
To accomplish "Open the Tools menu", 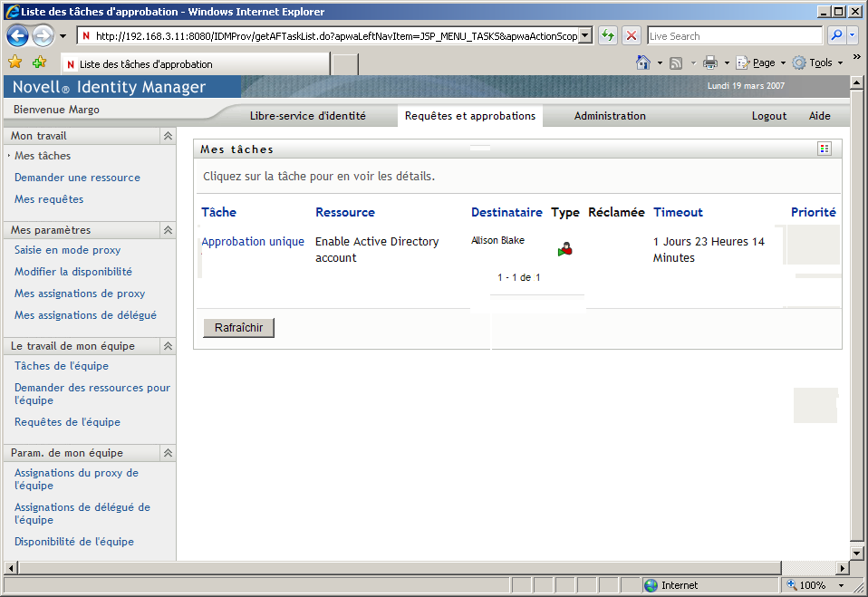I will point(817,63).
